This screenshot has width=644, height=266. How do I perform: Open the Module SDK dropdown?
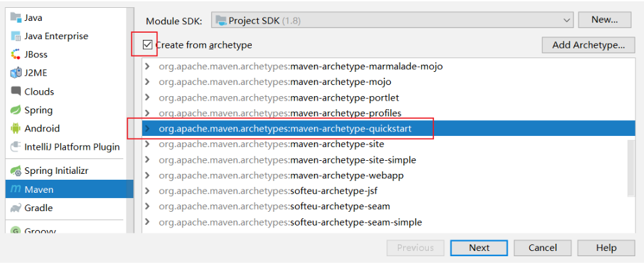pos(566,20)
